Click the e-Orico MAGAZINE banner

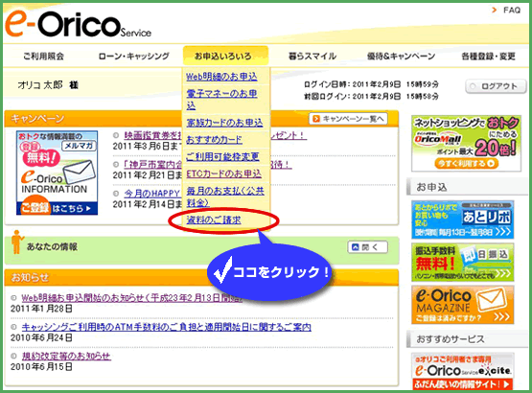463,305
